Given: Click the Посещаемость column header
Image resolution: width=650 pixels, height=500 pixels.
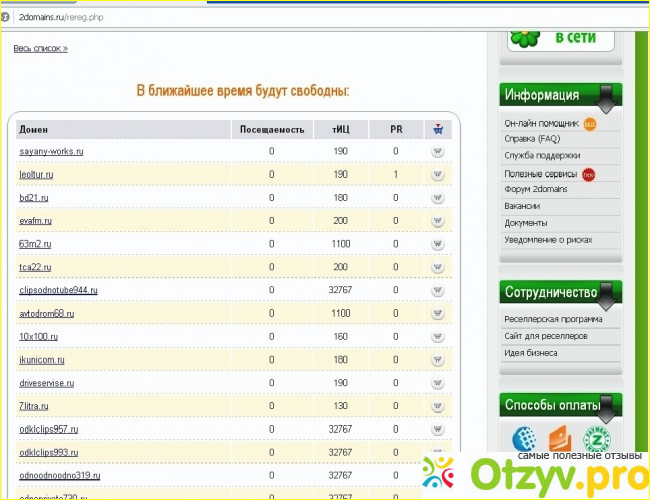Looking at the screenshot, I should 270,129.
